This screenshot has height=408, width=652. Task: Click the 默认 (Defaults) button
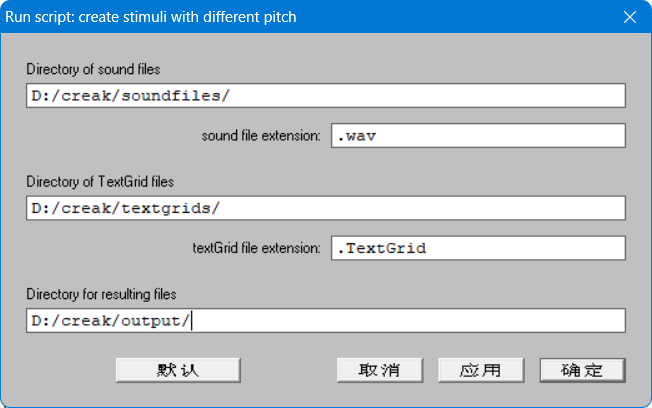pyautogui.click(x=178, y=370)
